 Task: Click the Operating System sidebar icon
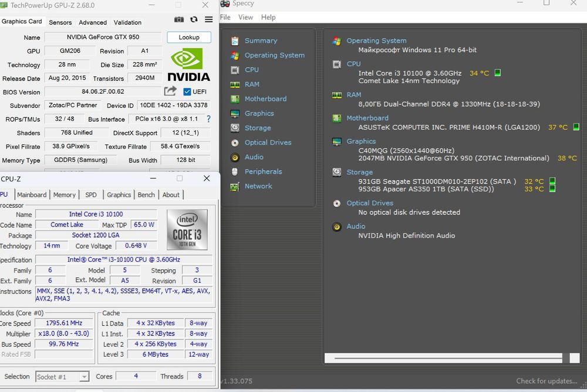tap(235, 55)
